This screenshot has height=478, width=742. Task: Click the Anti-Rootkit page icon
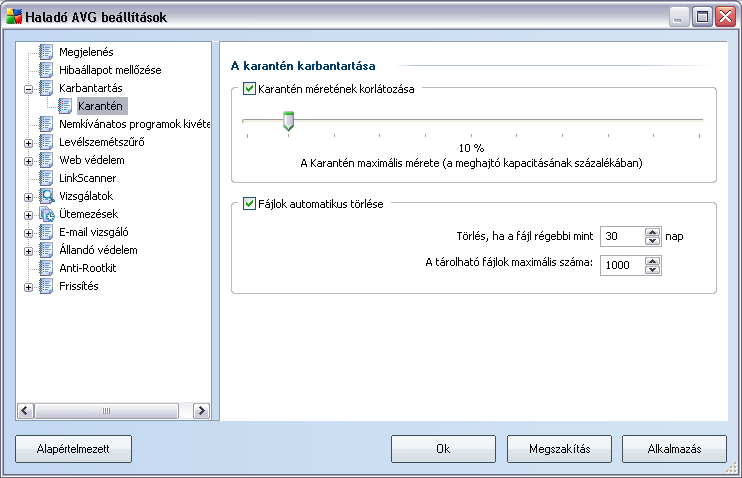point(46,268)
